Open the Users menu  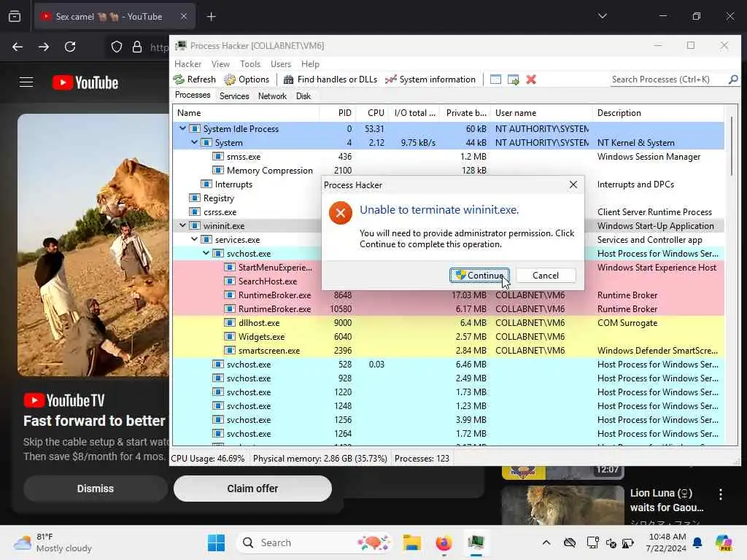coord(281,64)
